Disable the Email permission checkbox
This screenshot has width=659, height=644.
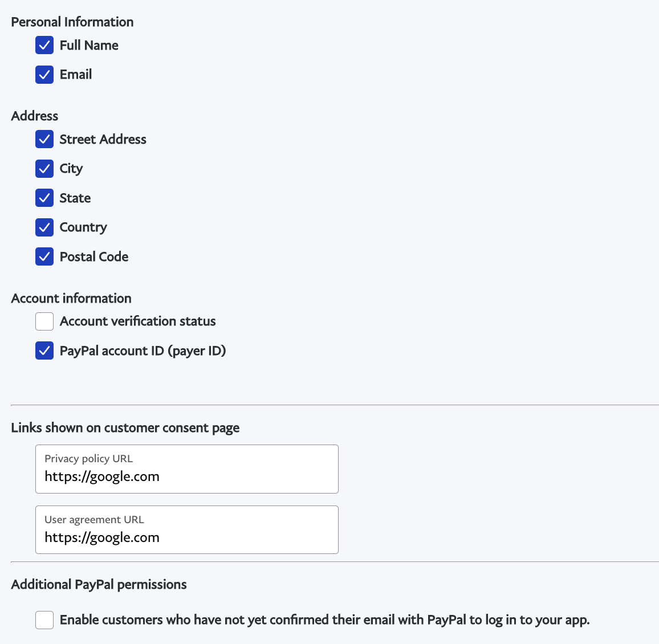pos(44,74)
